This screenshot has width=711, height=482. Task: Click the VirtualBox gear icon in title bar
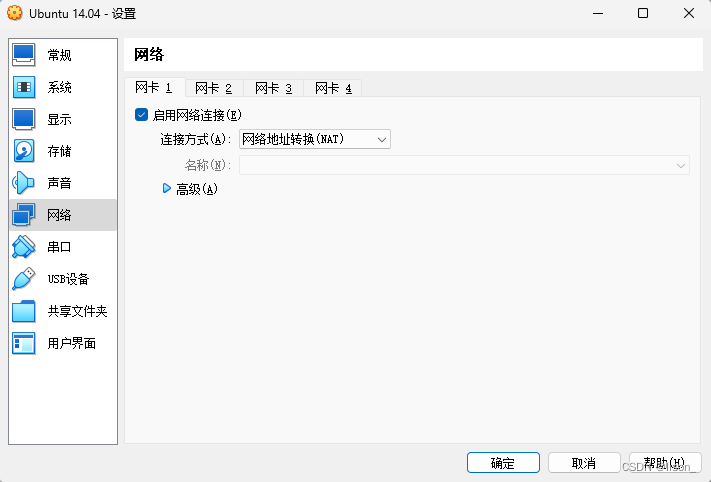pyautogui.click(x=15, y=13)
